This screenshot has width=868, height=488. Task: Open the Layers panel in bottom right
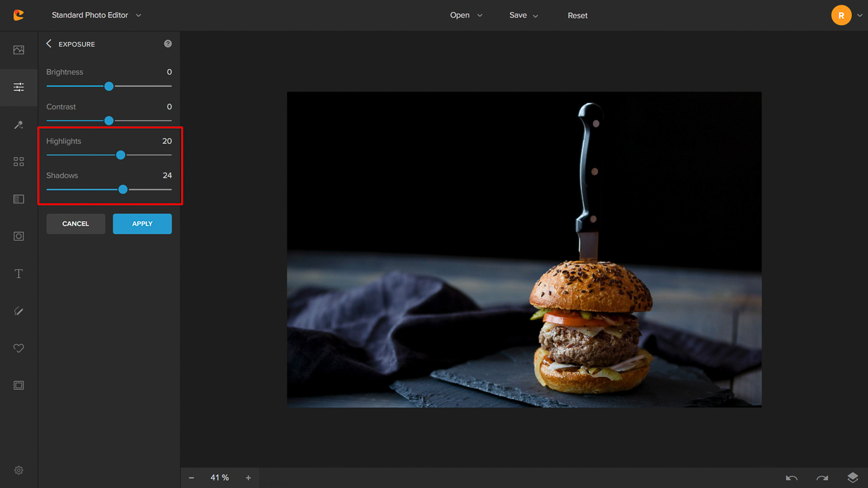[852, 477]
